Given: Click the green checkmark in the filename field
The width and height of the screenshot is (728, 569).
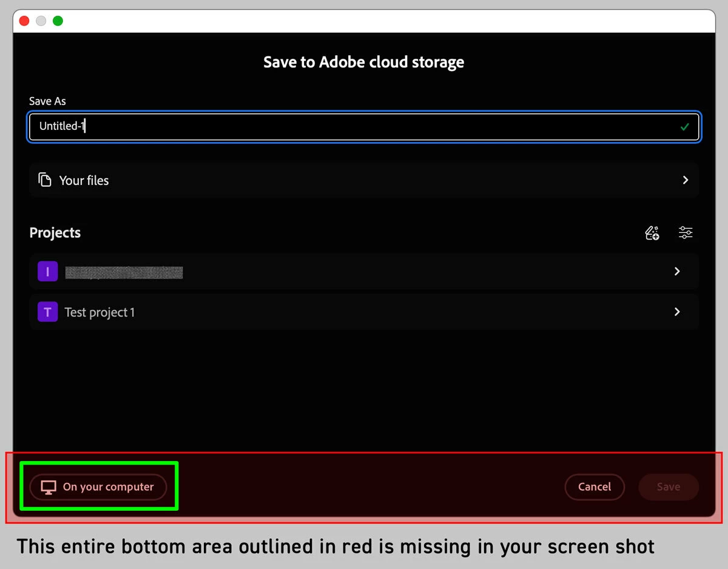Looking at the screenshot, I should pos(685,127).
